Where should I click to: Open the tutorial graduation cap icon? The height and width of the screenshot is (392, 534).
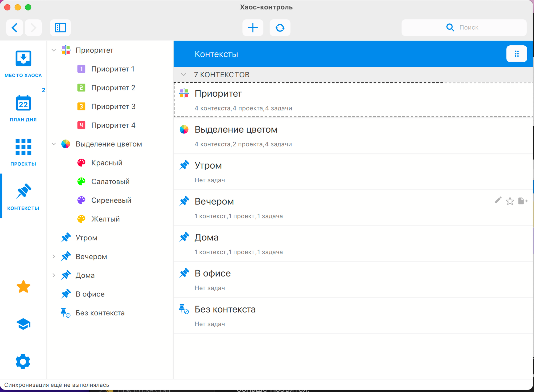click(23, 324)
